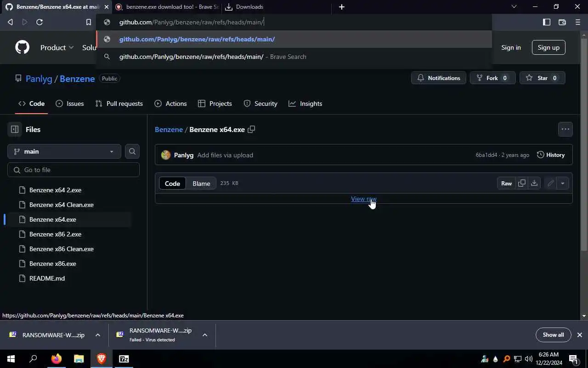Image resolution: width=588 pixels, height=368 pixels.
Task: Select the highlighted github.com URL suggestion
Action: tap(294, 39)
